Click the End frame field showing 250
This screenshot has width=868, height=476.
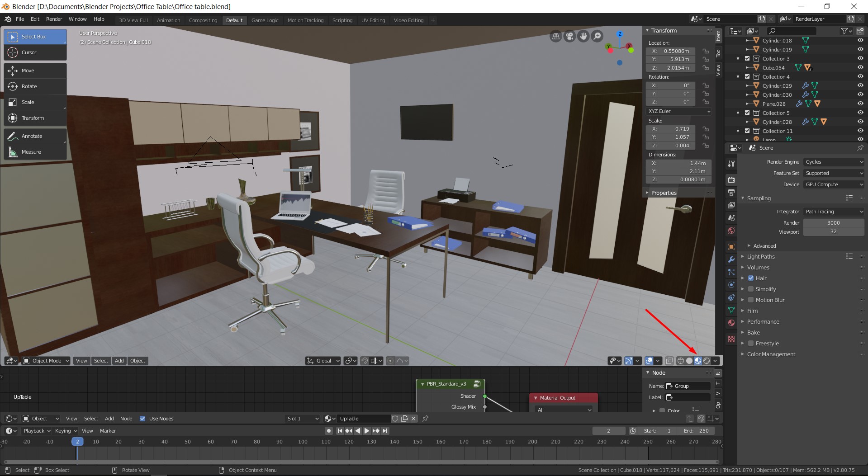(696, 431)
